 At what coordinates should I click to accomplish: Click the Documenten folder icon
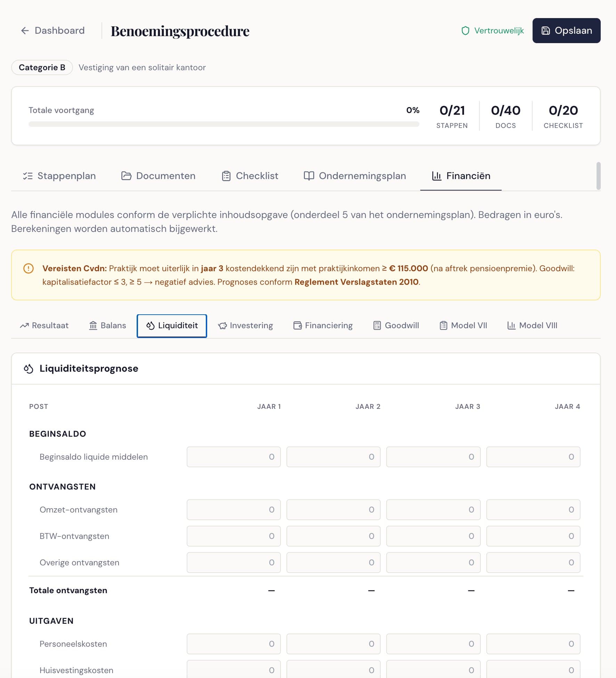126,176
